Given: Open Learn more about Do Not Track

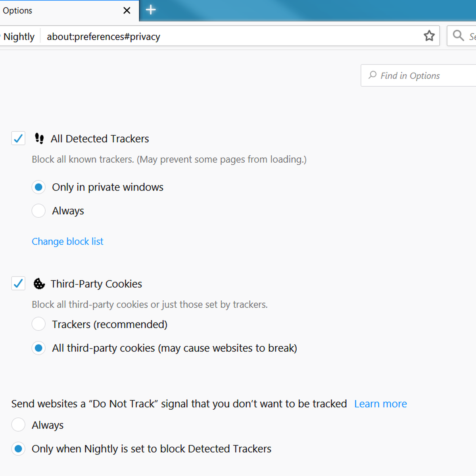Looking at the screenshot, I should 380,404.
